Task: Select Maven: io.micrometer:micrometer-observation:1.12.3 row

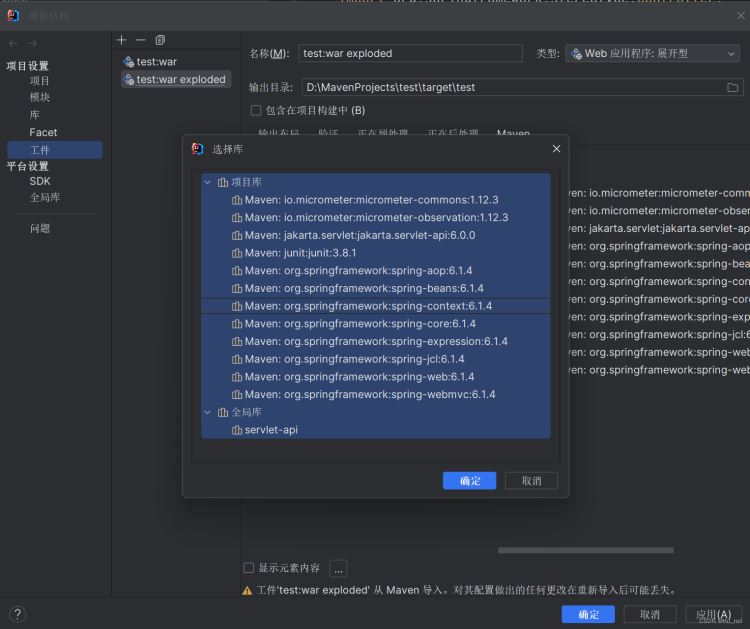Action: [376, 218]
